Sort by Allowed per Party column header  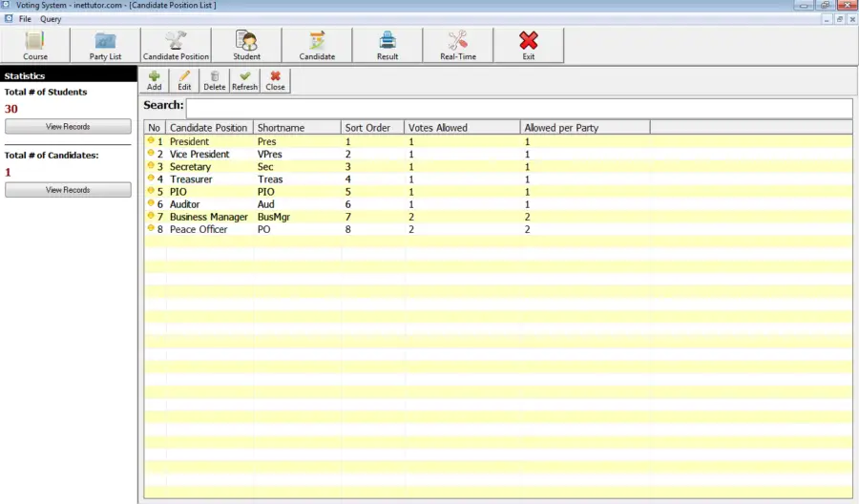[585, 128]
